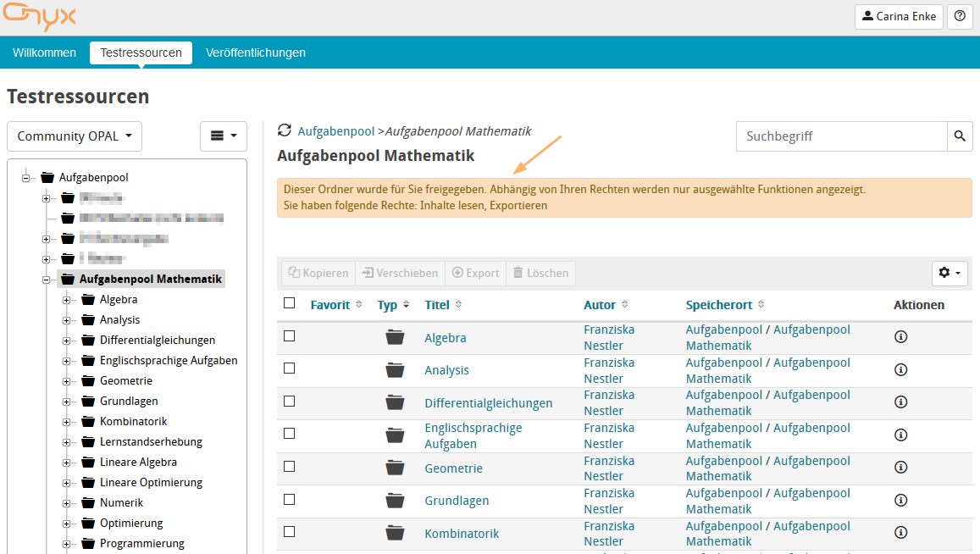Click the Analysis folder icon in table
Image resolution: width=980 pixels, height=554 pixels.
395,370
